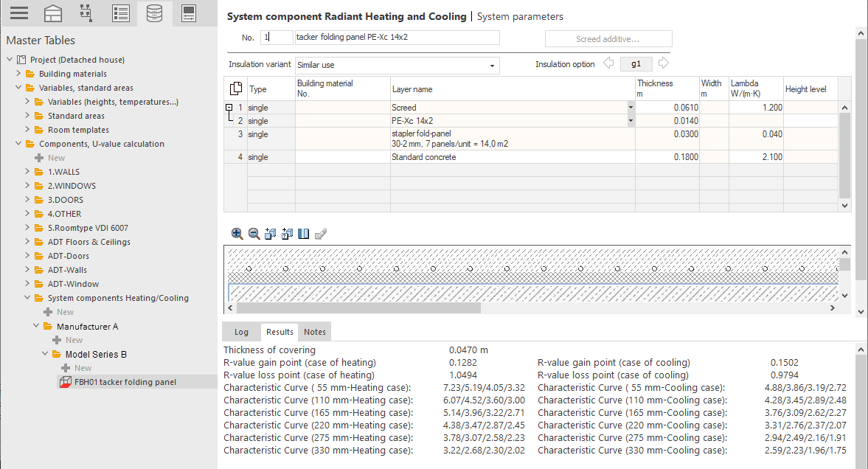Click the plus icon for New under Components

[x=39, y=158]
